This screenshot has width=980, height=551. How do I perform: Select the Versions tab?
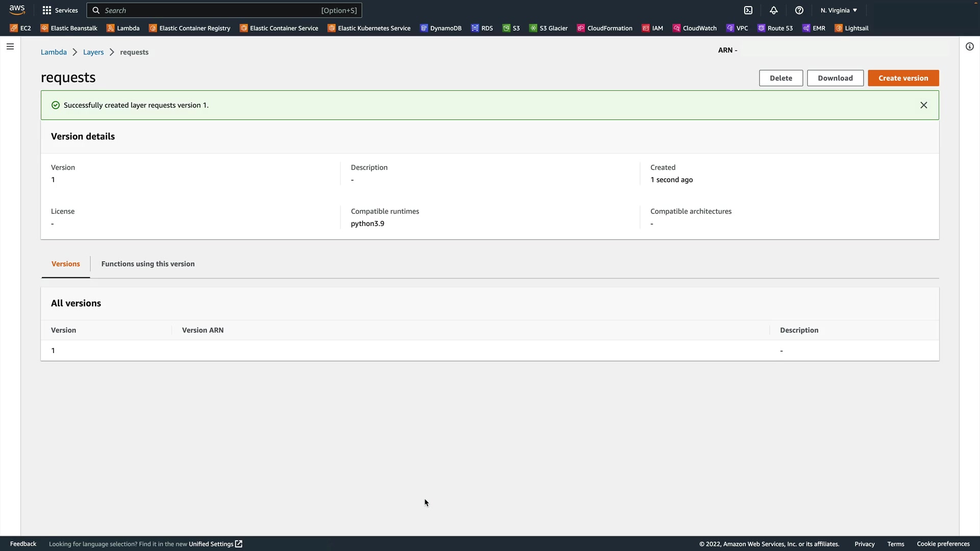[66, 264]
